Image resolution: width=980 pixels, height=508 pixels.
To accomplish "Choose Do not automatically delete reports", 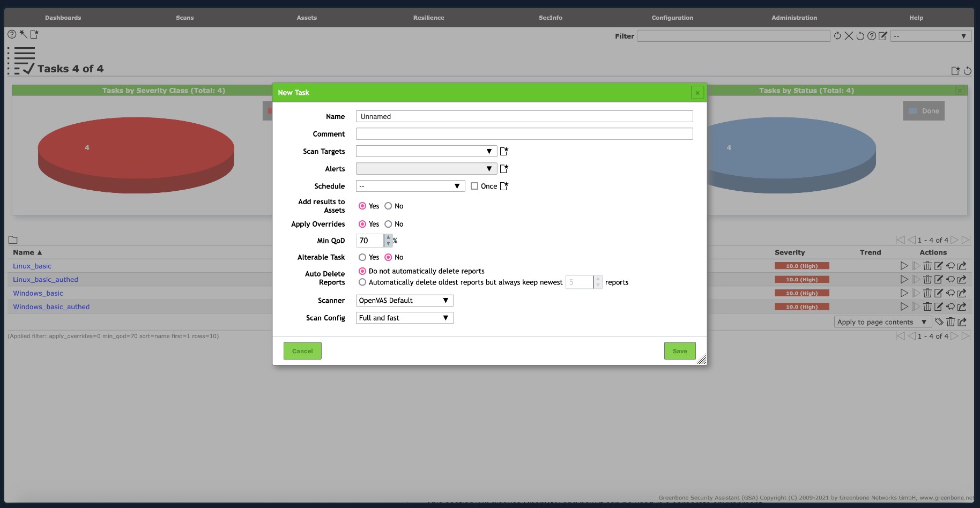I will click(362, 271).
